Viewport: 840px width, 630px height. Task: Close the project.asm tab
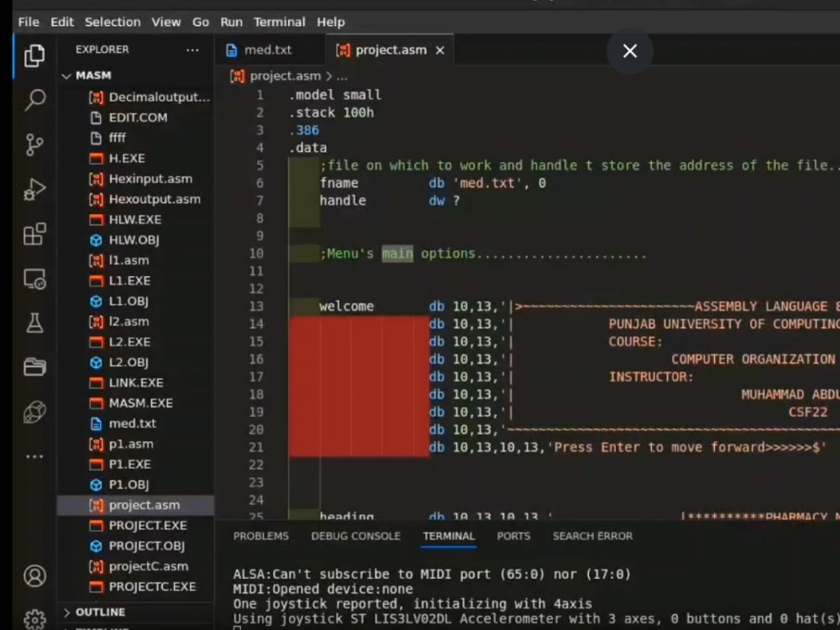(439, 50)
